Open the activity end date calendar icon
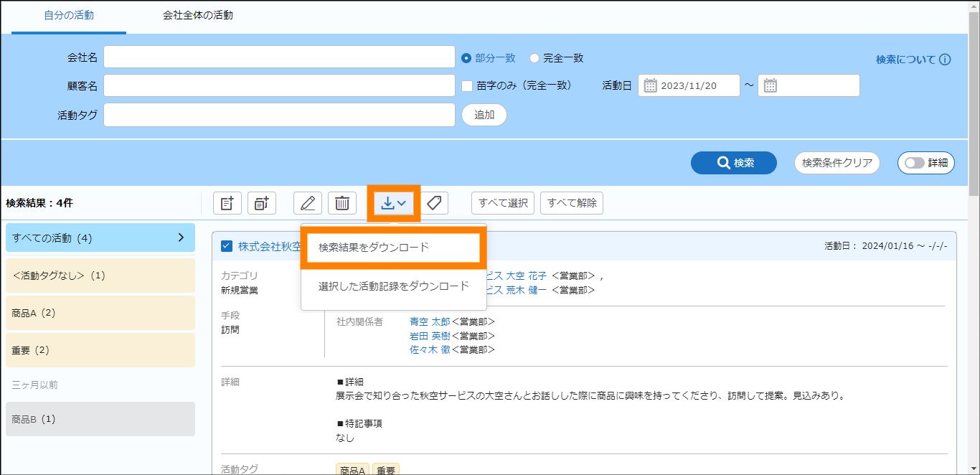This screenshot has height=475, width=980. [x=771, y=86]
